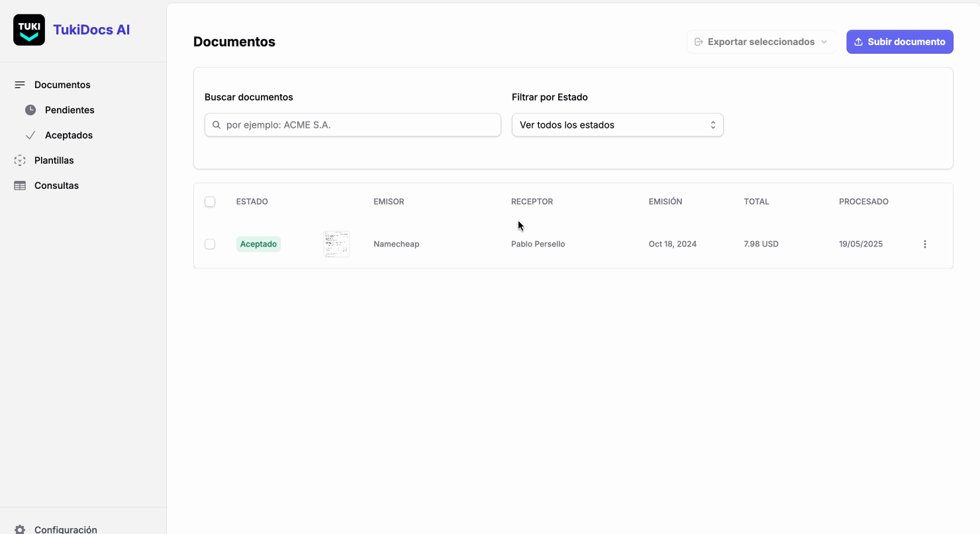This screenshot has height=534, width=980.
Task: Expand the Exportar seleccionados menu
Action: coord(761,42)
